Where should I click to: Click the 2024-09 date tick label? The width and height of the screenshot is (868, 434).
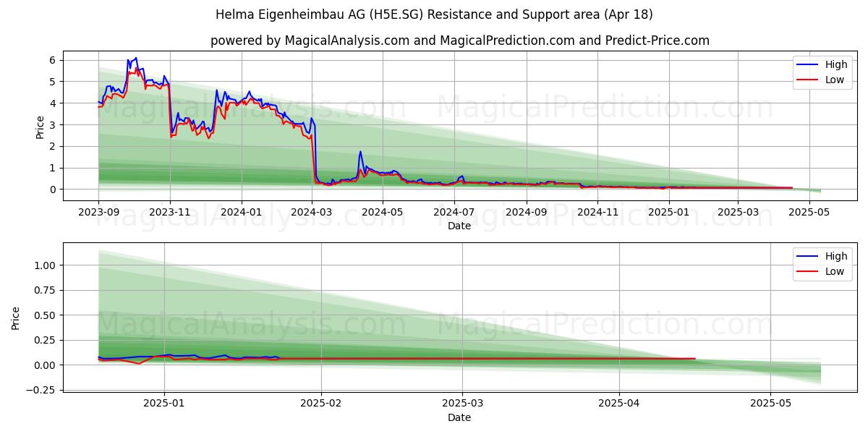pyautogui.click(x=527, y=212)
